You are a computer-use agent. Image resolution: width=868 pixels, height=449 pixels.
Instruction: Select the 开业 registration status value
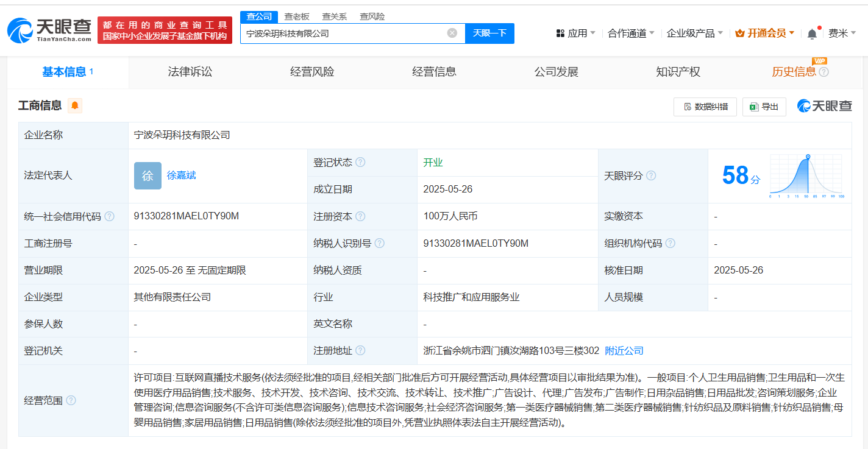tap(433, 163)
